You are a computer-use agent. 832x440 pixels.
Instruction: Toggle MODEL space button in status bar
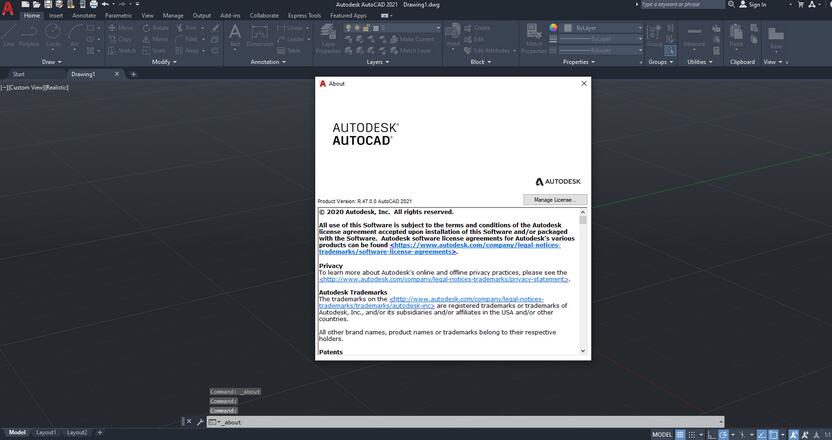coord(662,434)
